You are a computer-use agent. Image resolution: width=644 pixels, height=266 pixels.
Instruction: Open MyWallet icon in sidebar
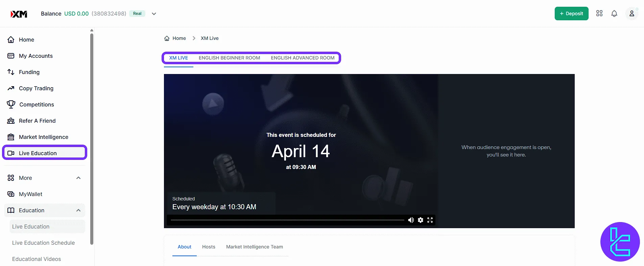tap(11, 194)
